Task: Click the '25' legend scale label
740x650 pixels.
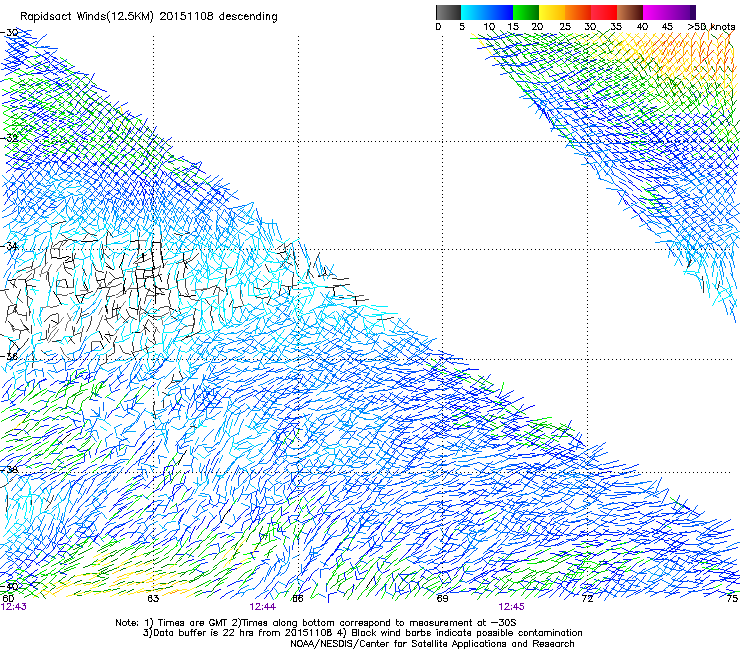Action: pyautogui.click(x=564, y=27)
